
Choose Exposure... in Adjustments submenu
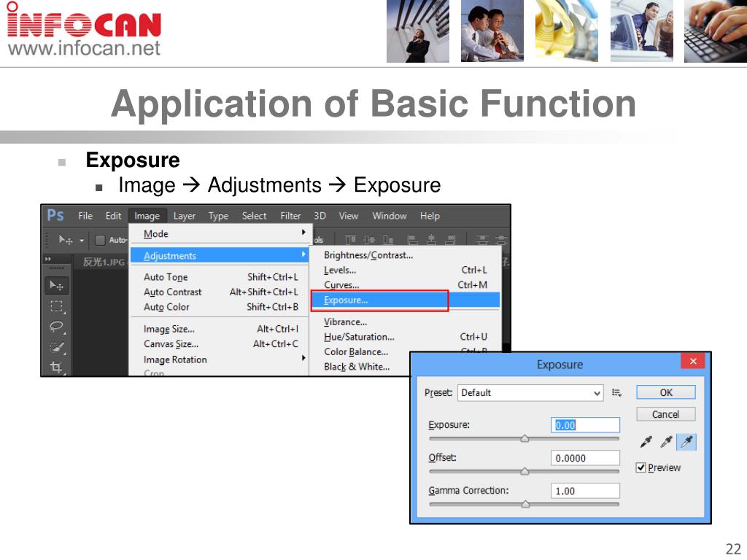(x=405, y=300)
